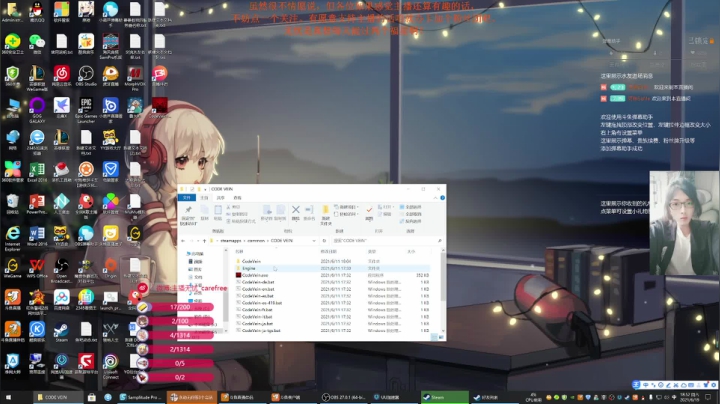
Task: Click the Properties checkmark icon in ribbon
Action: (x=369, y=212)
